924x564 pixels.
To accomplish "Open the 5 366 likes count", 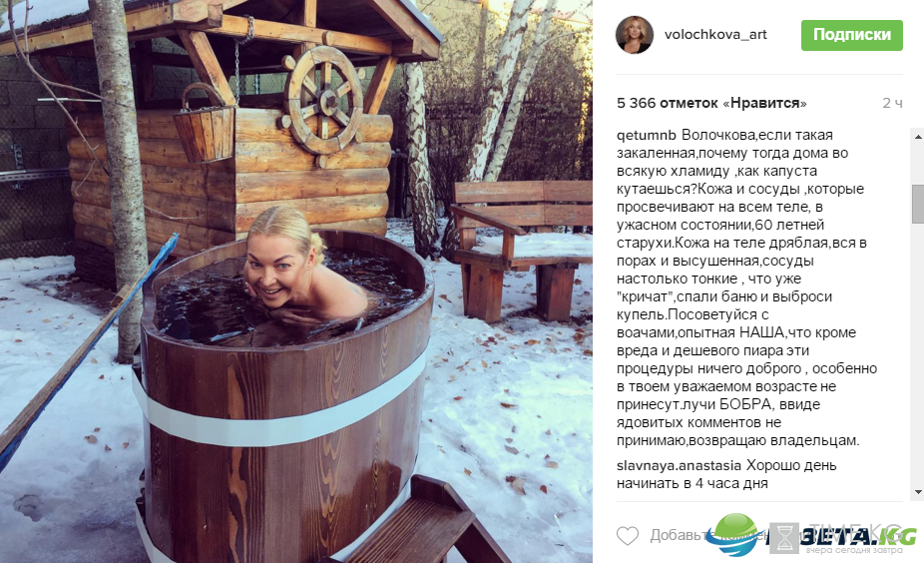I will (x=711, y=103).
